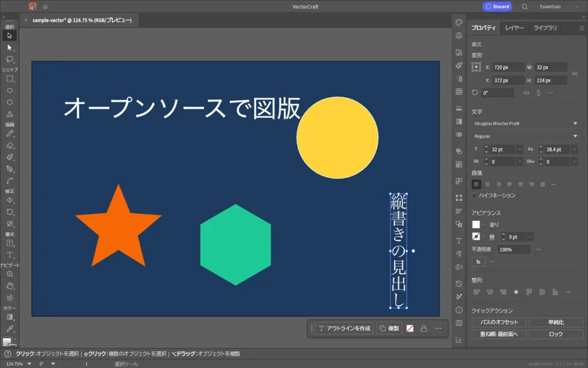Open the zoom level 124.75% dropdown
Viewport: 588px width, 368px height.
(29, 364)
